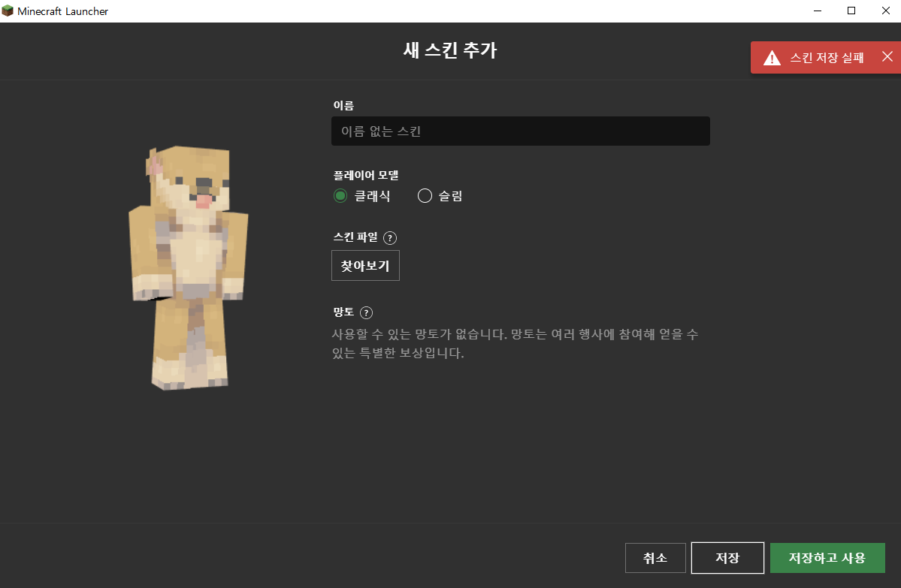Maximize the Minecraft Launcher window
The width and height of the screenshot is (901, 588).
[x=851, y=11]
